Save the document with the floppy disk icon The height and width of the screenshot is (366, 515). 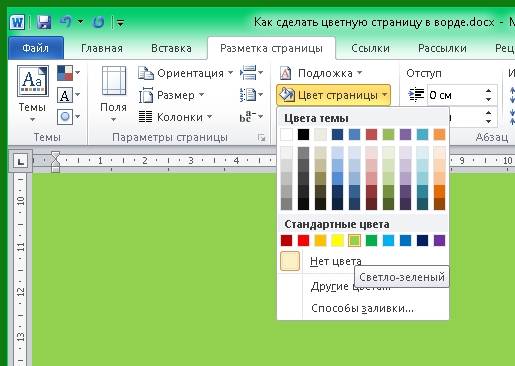(x=44, y=22)
